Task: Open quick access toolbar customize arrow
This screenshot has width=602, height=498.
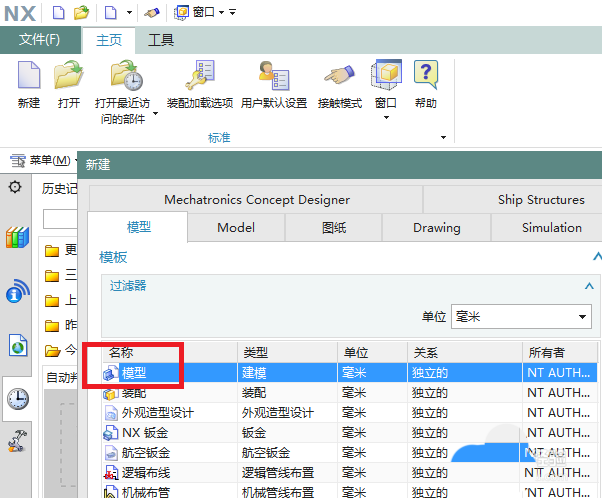Action: 232,13
